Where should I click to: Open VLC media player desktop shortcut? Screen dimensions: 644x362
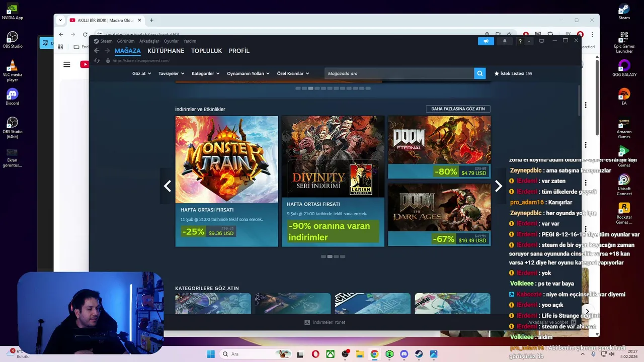click(x=13, y=71)
